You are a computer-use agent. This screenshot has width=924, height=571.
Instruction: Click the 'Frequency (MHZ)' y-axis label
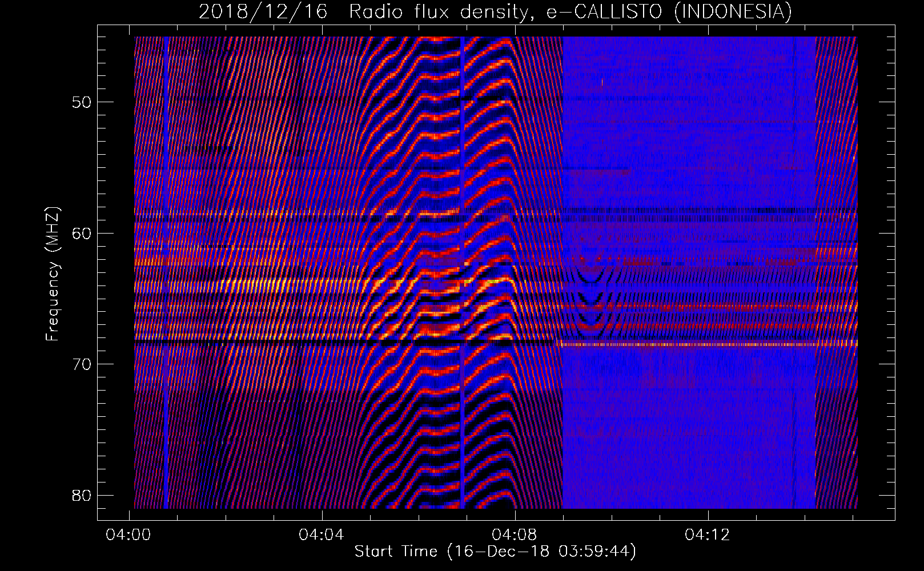(x=53, y=274)
